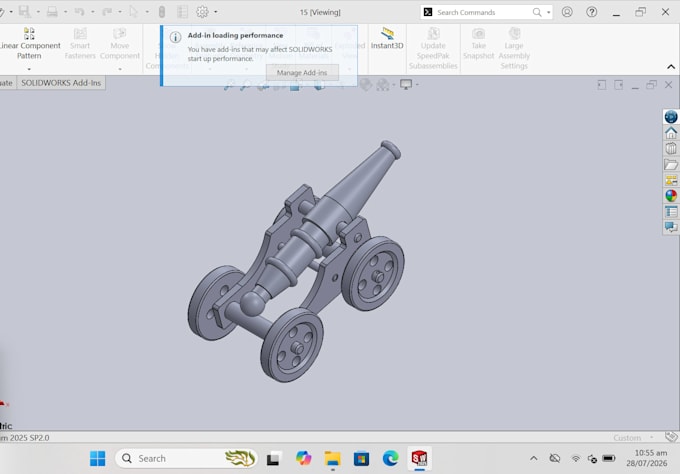Image resolution: width=680 pixels, height=474 pixels.
Task: Click the Rebuild traffic light icon
Action: click(162, 12)
